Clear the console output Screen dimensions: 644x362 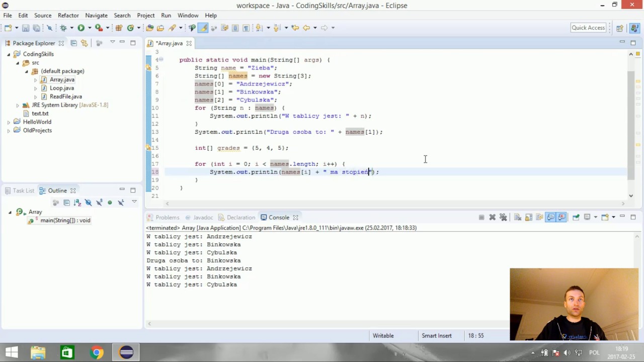[517, 218]
